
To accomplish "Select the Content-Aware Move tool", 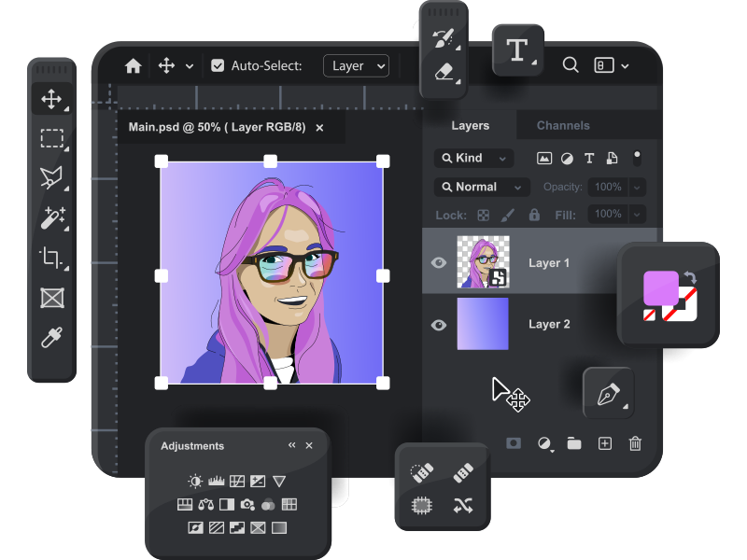I will [463, 505].
